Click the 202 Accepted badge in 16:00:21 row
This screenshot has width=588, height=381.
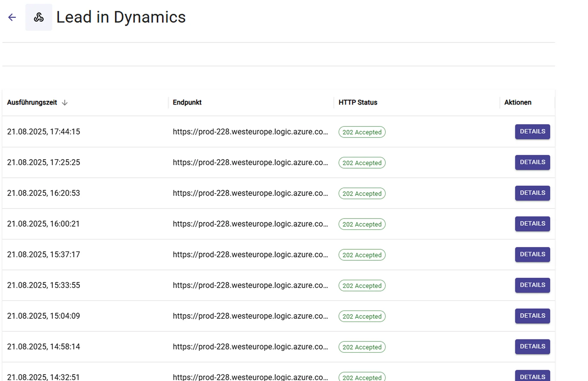(x=362, y=224)
